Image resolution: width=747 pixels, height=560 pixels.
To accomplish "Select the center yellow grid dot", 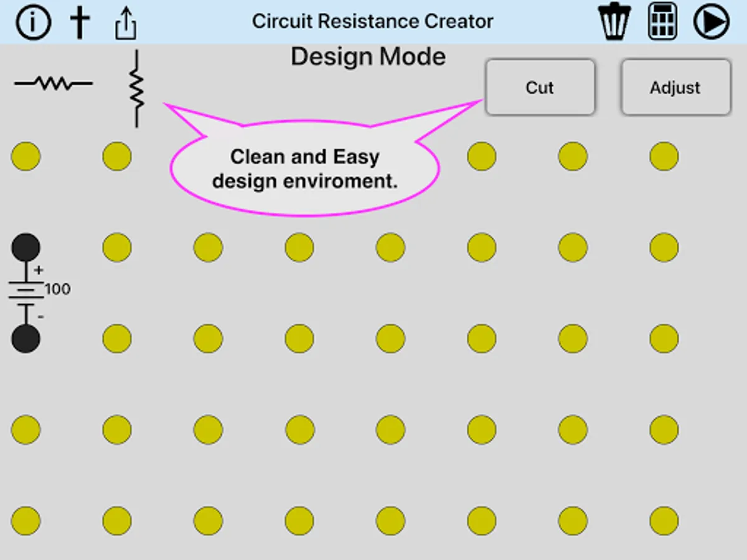I will tap(390, 338).
